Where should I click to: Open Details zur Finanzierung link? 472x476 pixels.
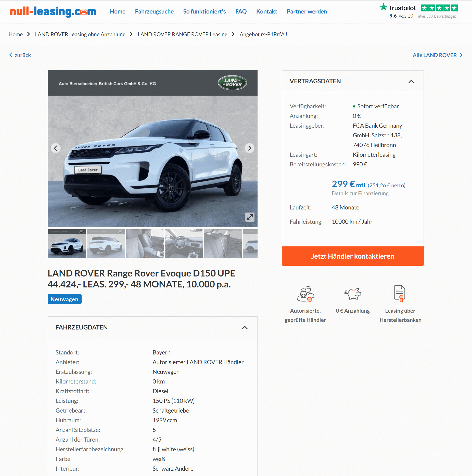[x=360, y=193]
